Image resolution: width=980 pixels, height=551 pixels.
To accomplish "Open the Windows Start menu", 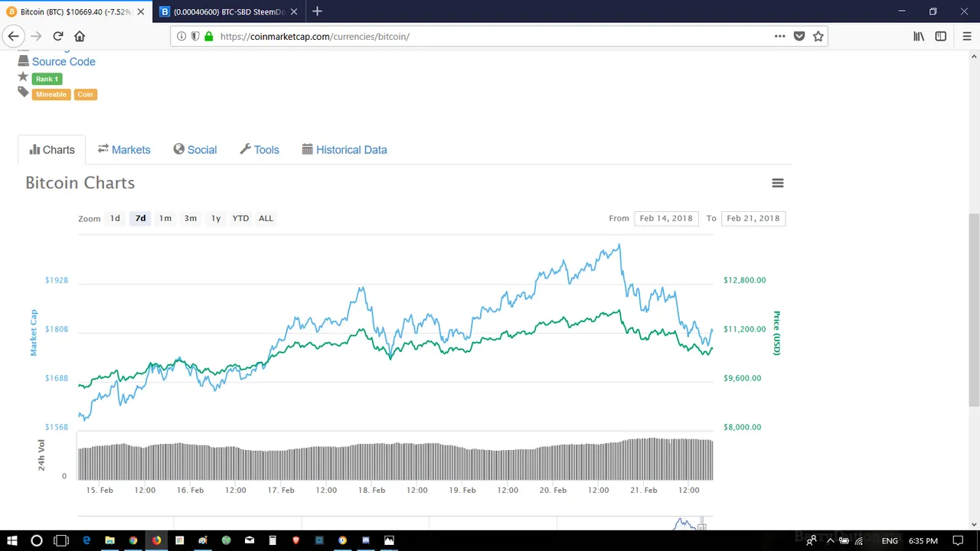I will pyautogui.click(x=12, y=540).
